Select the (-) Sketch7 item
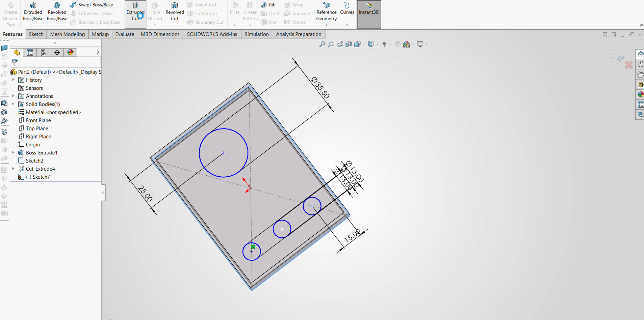Screen dimensions: 644x320 point(34,177)
